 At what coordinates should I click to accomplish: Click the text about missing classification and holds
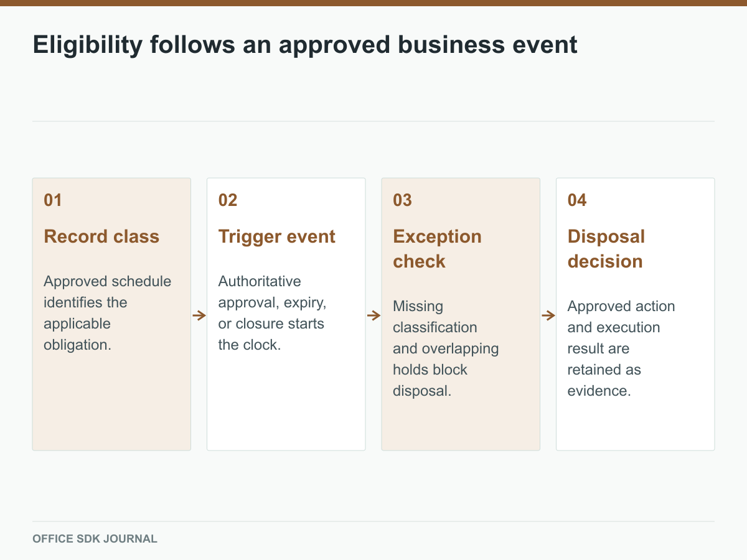point(446,348)
